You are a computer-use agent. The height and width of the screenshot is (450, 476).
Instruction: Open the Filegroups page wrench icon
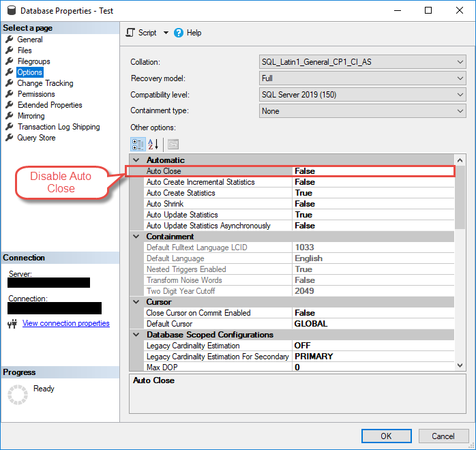point(10,61)
